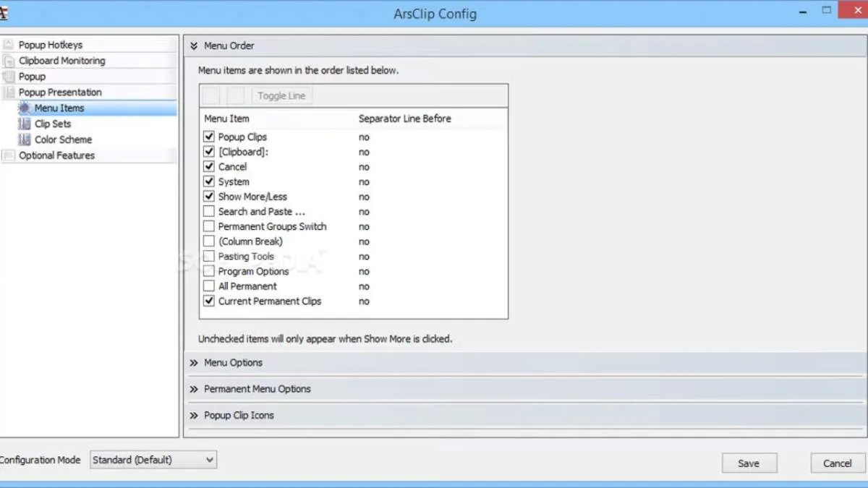Enable the Permanent Groups Switch checkbox
The width and height of the screenshot is (868, 488).
click(209, 226)
